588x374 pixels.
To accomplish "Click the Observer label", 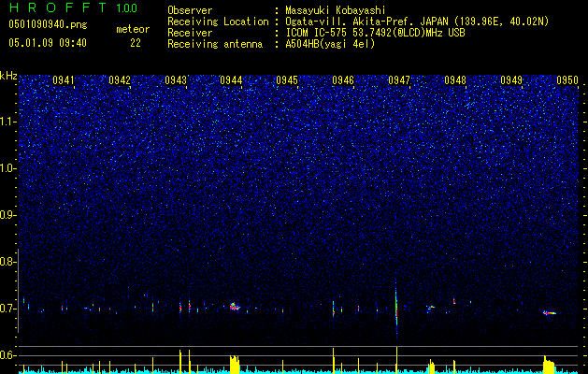I will (x=190, y=10).
